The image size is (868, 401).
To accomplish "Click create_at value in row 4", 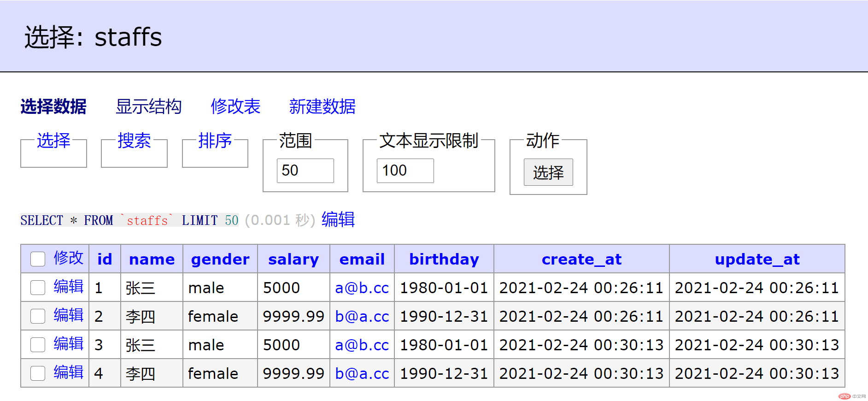I will [581, 374].
